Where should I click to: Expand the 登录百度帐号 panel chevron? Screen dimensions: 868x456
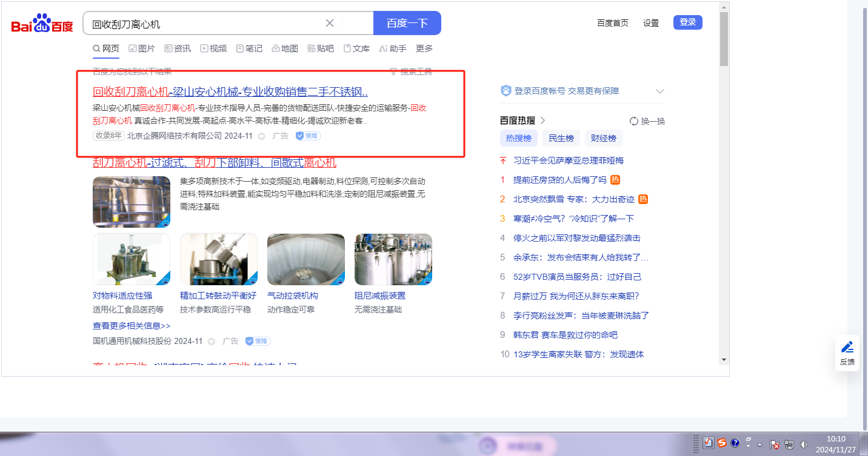660,91
